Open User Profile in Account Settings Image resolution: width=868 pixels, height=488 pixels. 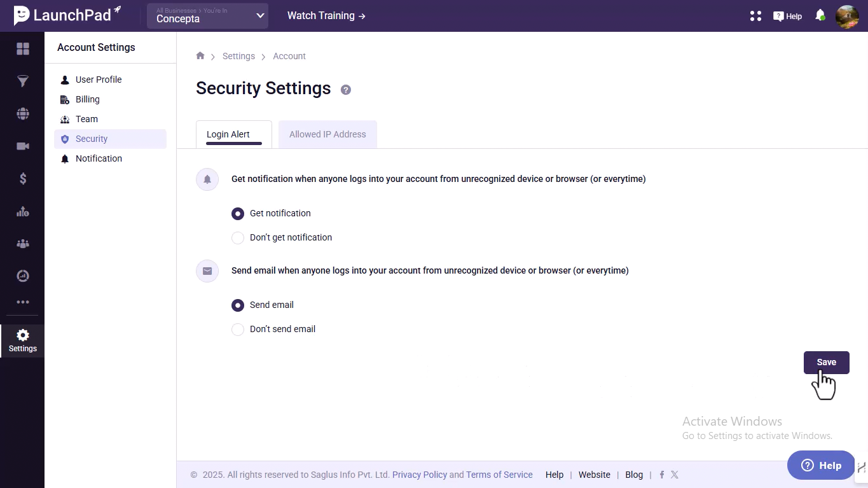(x=110, y=80)
